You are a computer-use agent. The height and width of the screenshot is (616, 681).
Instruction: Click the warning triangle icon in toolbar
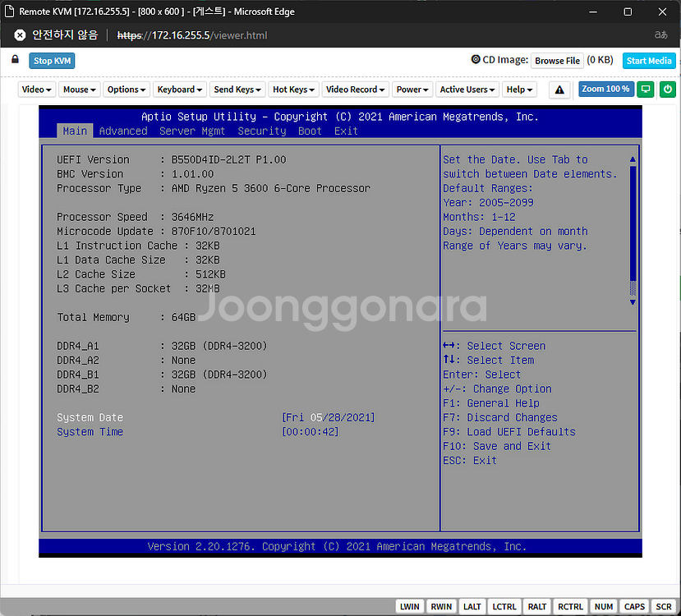[x=560, y=90]
